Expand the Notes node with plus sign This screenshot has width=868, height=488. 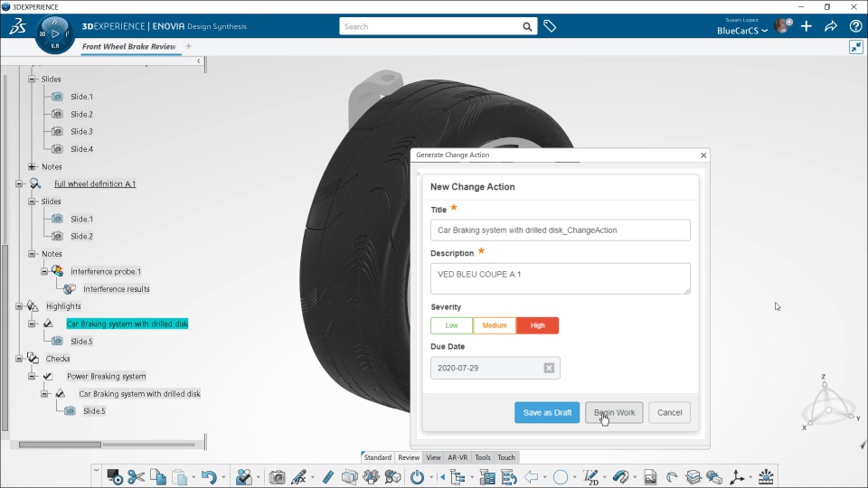pyautogui.click(x=33, y=166)
